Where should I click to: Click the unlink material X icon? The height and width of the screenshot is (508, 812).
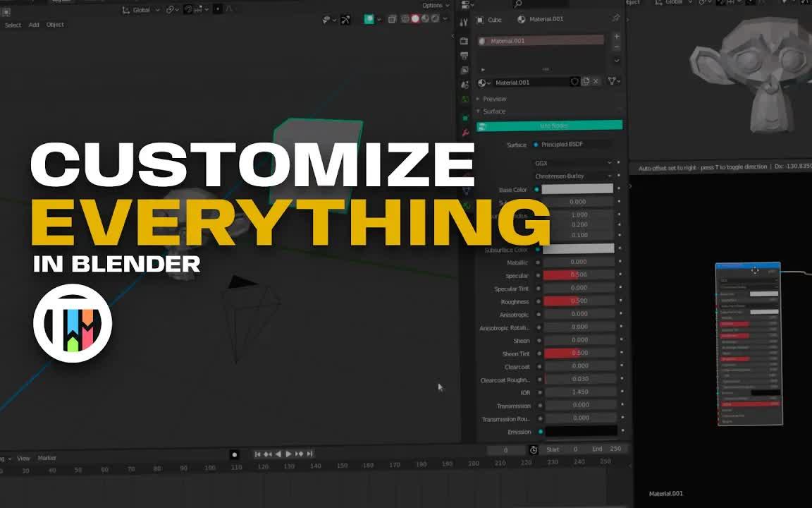(x=596, y=82)
